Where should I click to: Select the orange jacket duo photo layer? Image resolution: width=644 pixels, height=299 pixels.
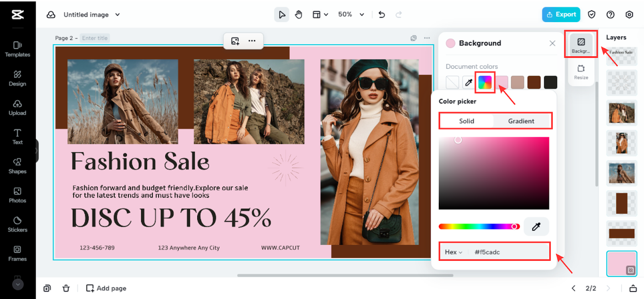(621, 113)
